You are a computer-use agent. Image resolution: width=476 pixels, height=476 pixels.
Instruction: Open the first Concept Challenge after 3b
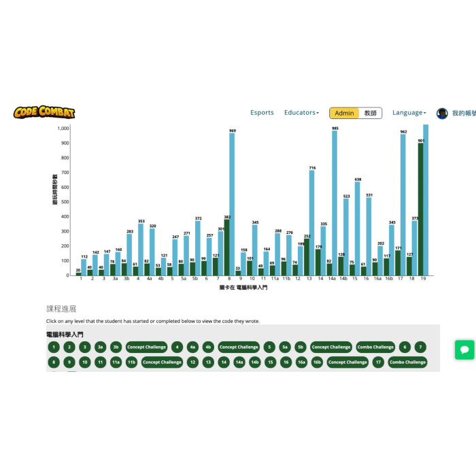146,347
